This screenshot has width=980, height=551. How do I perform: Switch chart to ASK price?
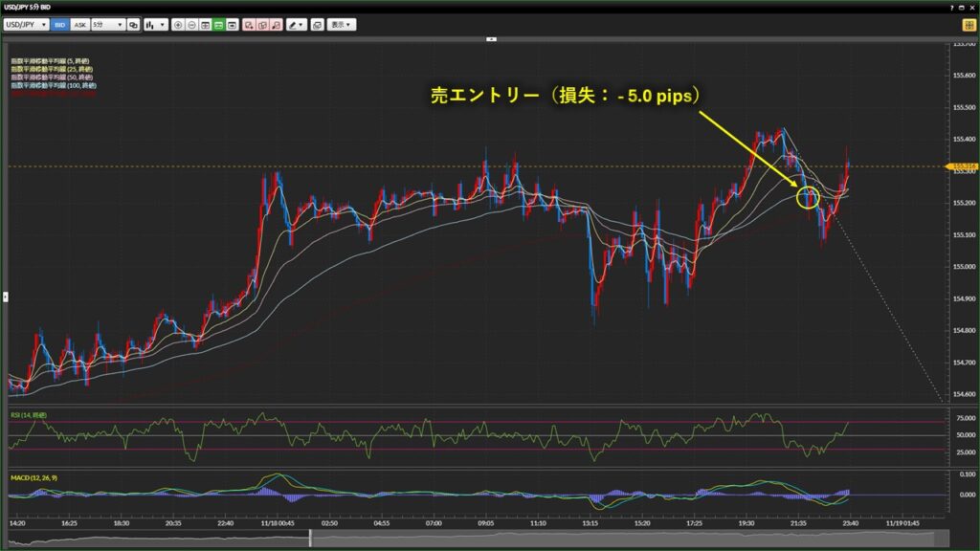point(79,24)
